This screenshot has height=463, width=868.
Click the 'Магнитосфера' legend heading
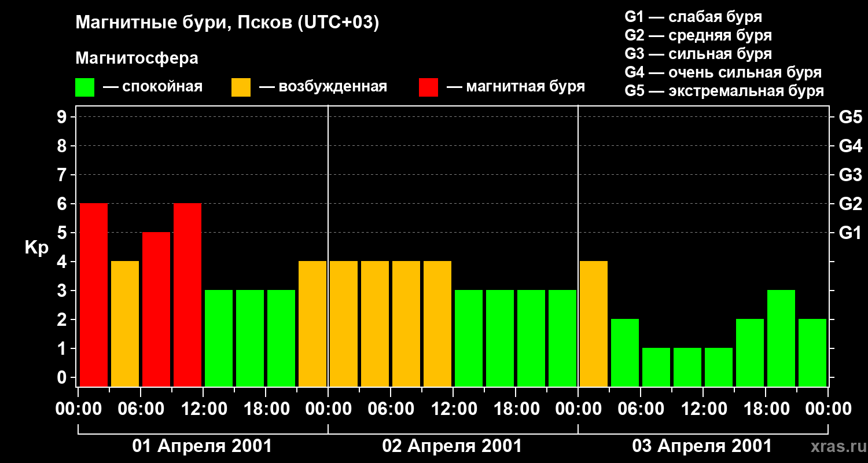click(x=137, y=58)
